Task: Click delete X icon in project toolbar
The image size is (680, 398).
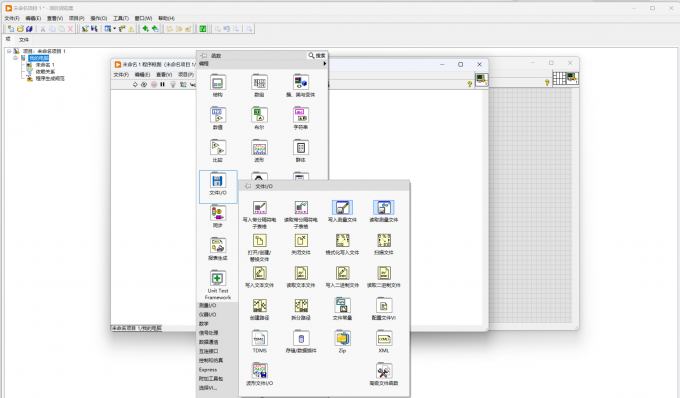Action: coord(71,29)
